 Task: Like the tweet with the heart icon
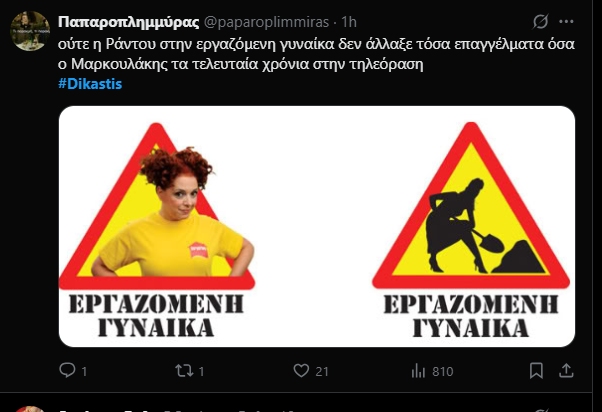click(x=301, y=371)
